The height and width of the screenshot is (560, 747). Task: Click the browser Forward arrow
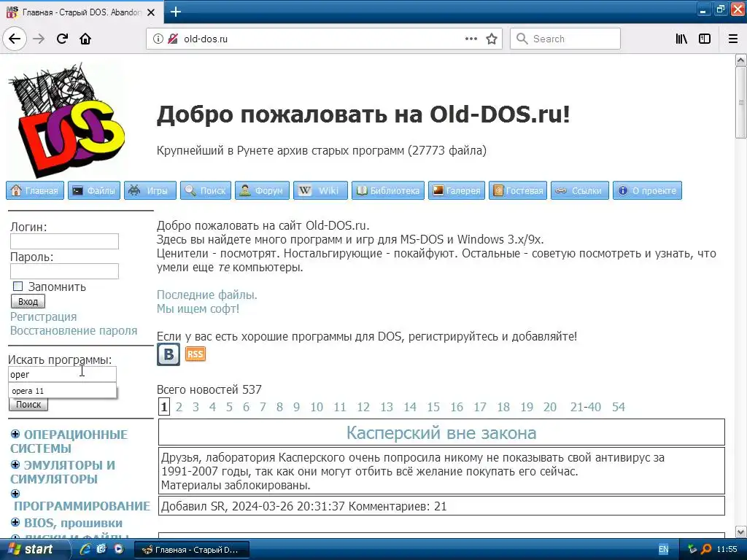click(39, 39)
